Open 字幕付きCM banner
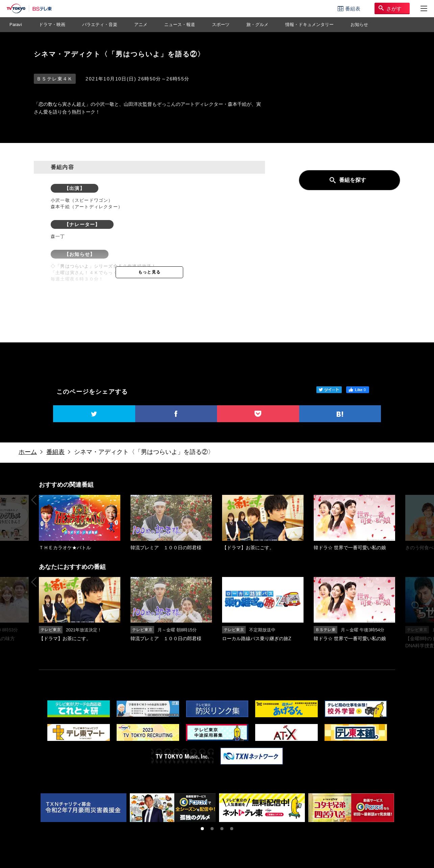The image size is (434, 868). (x=148, y=709)
